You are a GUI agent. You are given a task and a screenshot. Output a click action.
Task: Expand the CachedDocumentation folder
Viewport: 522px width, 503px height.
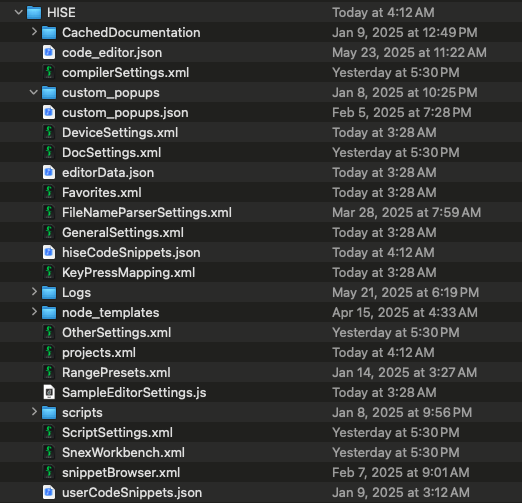click(x=34, y=32)
